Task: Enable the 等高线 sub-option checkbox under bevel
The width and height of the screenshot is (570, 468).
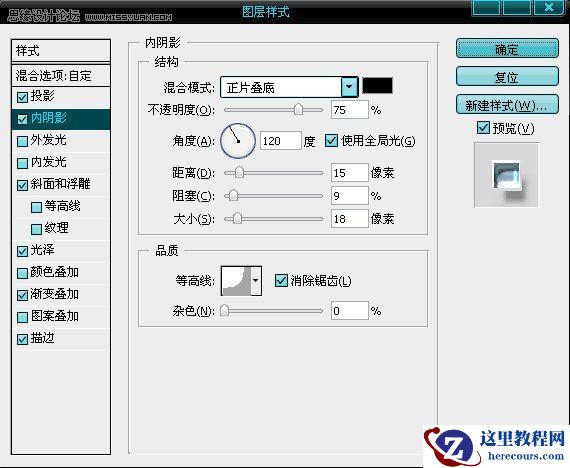Action: (x=36, y=207)
